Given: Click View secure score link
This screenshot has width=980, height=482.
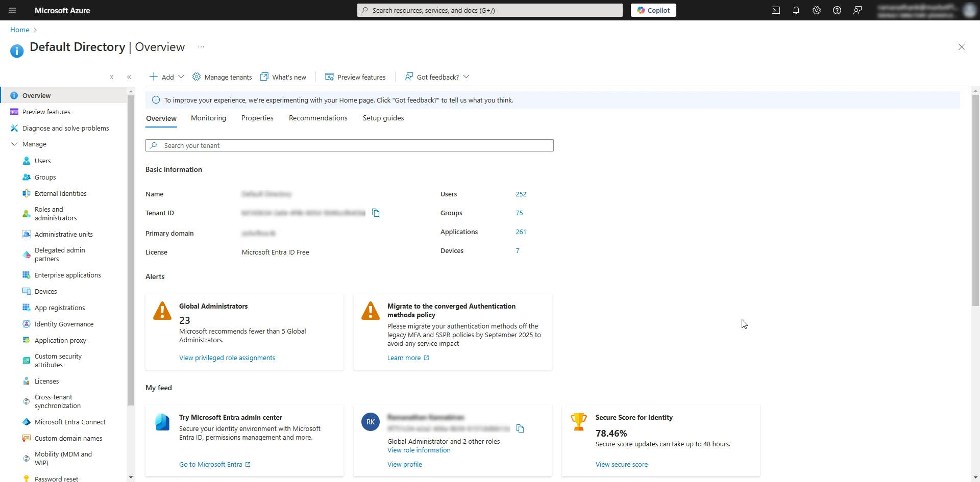Looking at the screenshot, I should coord(622,464).
